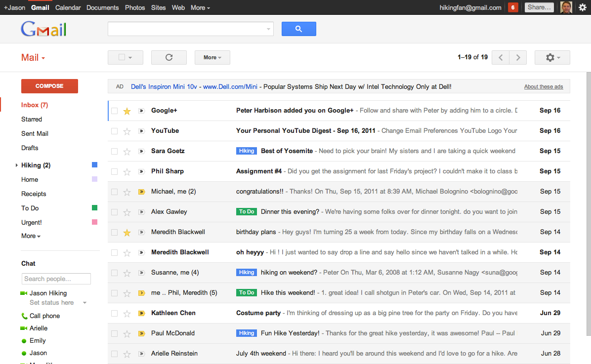The image size is (591, 364).
Task: Open the More actions dropdown in the toolbar
Action: [212, 57]
